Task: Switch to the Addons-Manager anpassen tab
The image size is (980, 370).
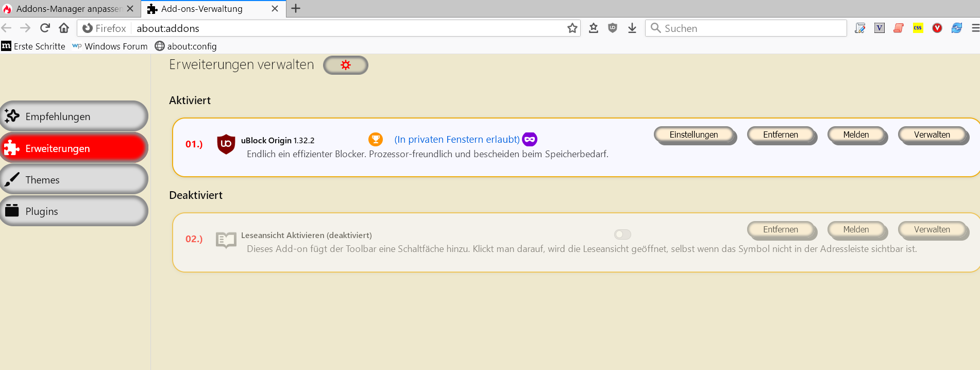Action: tap(67, 9)
